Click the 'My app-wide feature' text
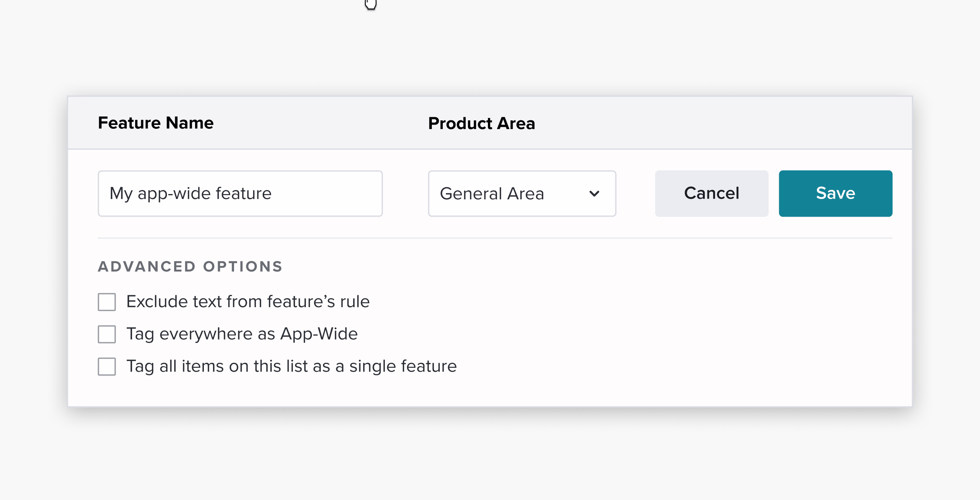 (191, 194)
